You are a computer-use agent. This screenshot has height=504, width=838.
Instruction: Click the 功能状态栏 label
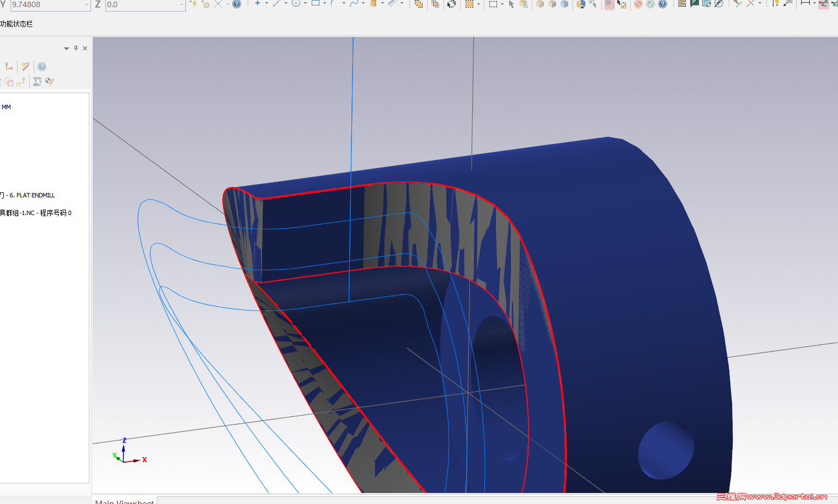tap(17, 24)
